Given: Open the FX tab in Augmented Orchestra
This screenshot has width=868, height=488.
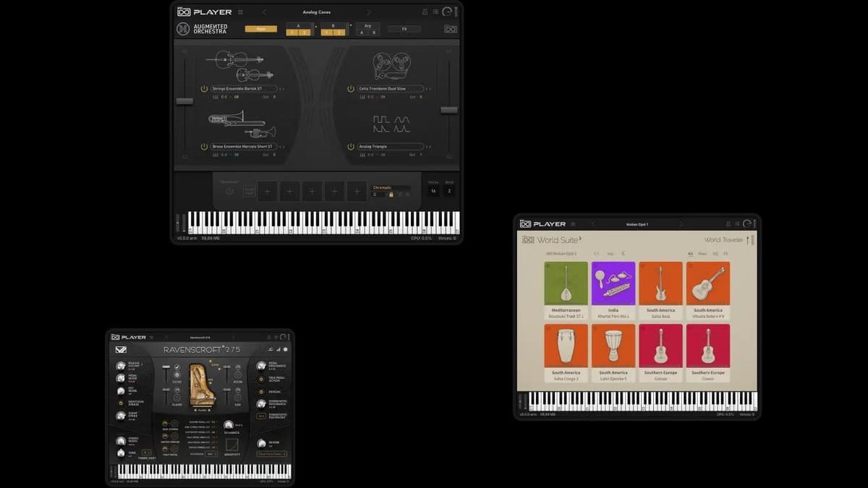Looking at the screenshot, I should pyautogui.click(x=404, y=29).
